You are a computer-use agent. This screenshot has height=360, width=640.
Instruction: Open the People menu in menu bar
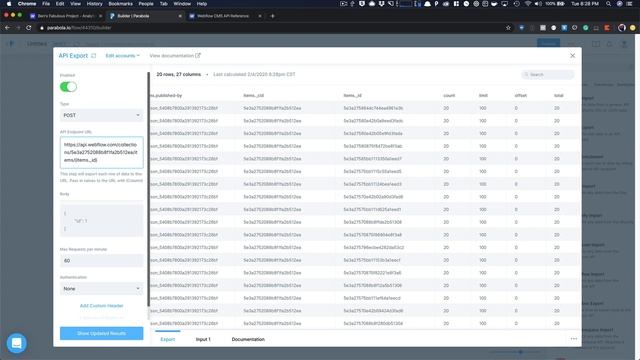[146, 4]
